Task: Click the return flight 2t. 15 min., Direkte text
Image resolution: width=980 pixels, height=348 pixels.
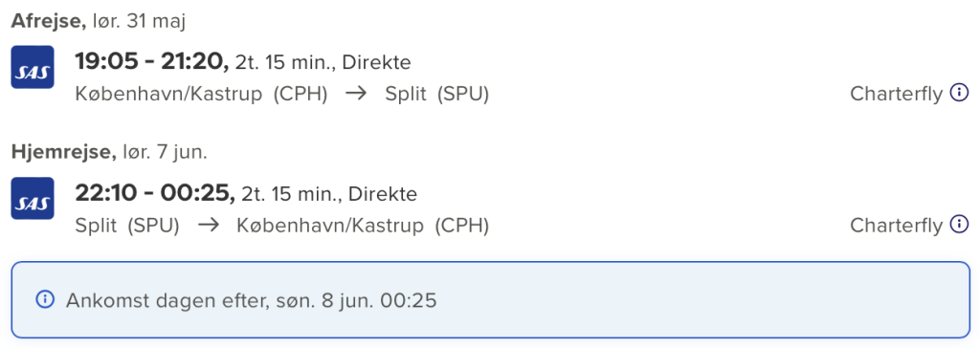Action: pyautogui.click(x=329, y=194)
